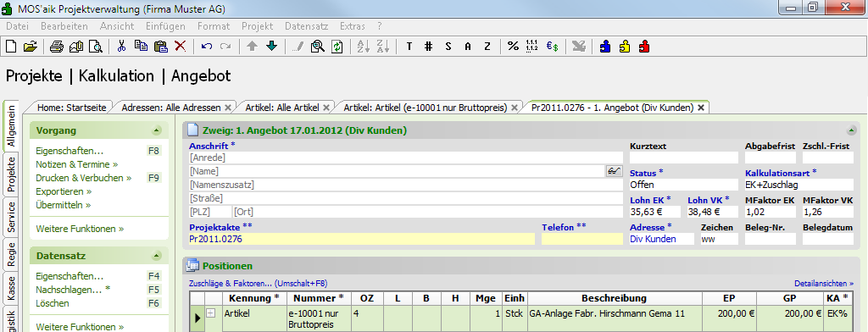This screenshot has height=332, width=868.
Task: Click the fax/send print icon
Action: pos(76,47)
